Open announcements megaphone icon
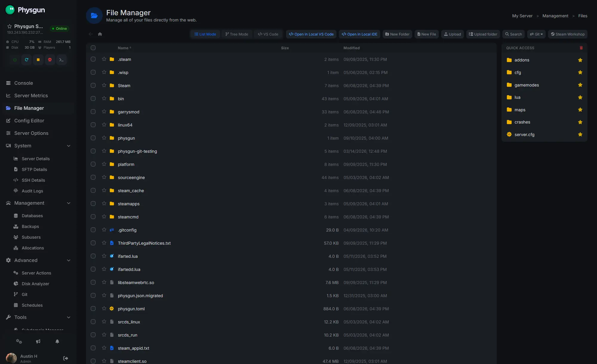The height and width of the screenshot is (364, 597). (38, 341)
